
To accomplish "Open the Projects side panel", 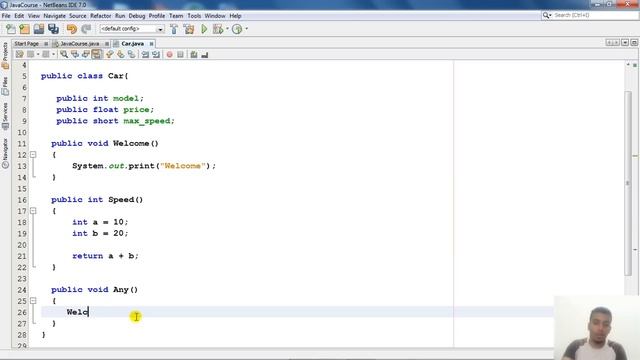I will tap(5, 55).
